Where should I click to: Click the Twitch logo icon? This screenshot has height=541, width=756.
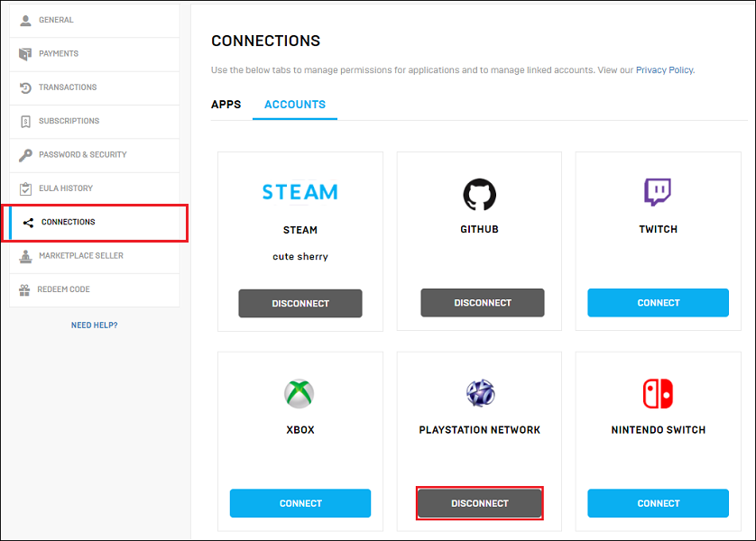[x=658, y=192]
